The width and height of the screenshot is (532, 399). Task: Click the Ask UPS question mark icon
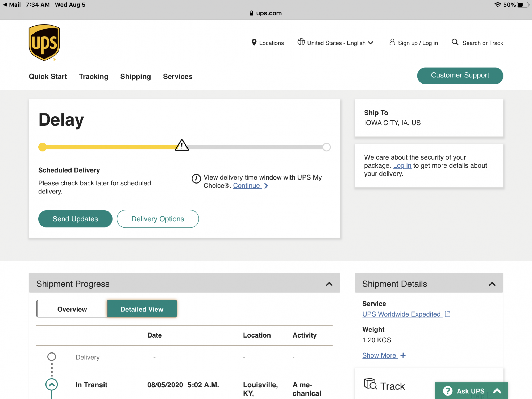coord(448,391)
